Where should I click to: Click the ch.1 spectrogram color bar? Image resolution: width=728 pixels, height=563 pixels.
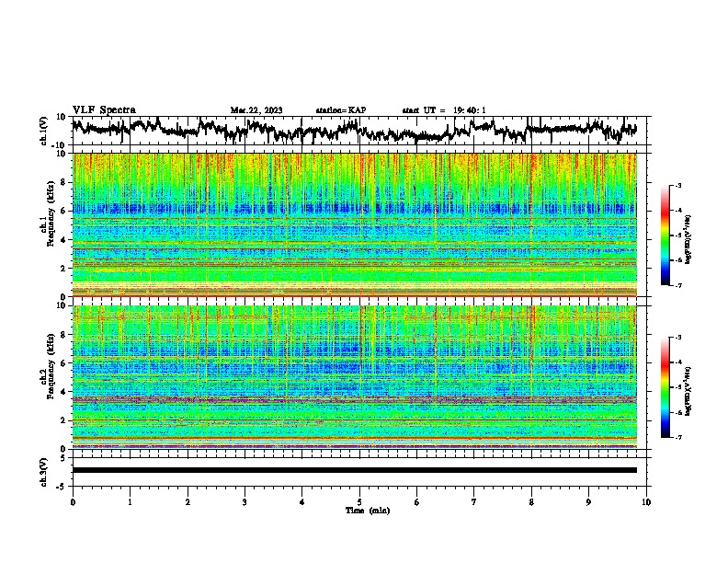pos(665,236)
